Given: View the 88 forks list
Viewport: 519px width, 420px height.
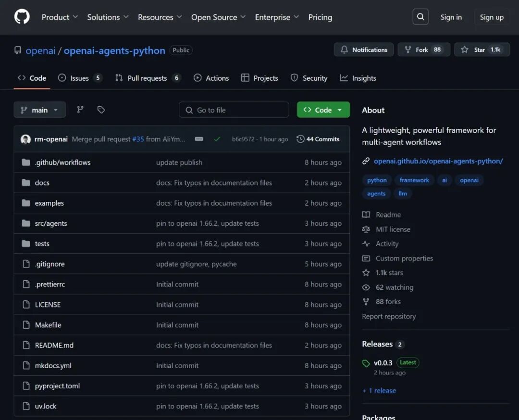Looking at the screenshot, I should point(388,301).
